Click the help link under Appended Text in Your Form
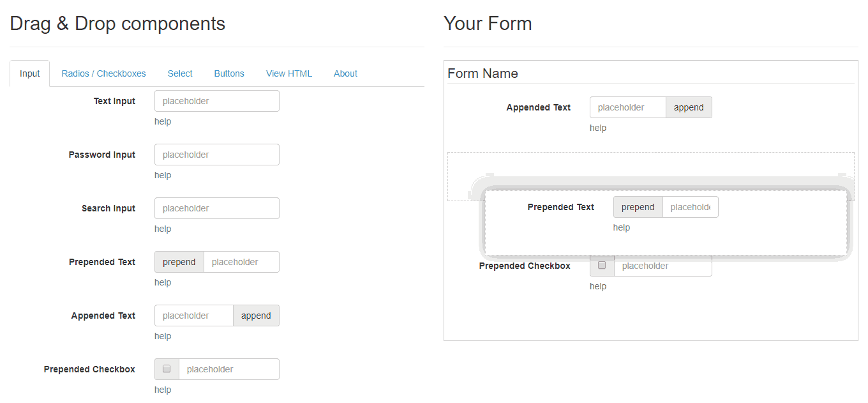The image size is (868, 403). click(598, 128)
